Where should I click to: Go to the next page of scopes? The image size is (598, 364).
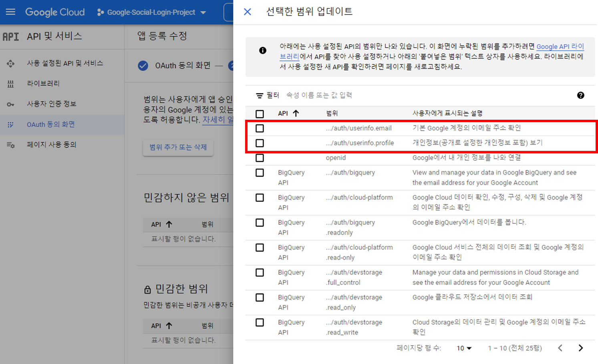coord(581,348)
